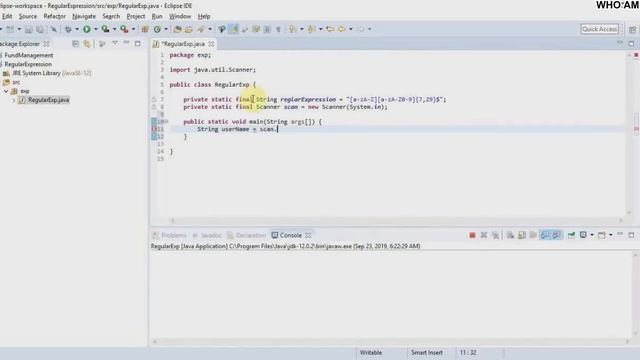Switch to the Declaration tab
Screen dimensions: 640x360
coord(247,236)
